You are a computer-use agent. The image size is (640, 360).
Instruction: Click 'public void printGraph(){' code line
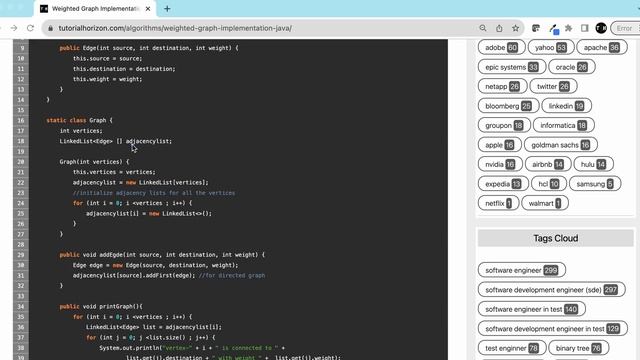click(101, 306)
